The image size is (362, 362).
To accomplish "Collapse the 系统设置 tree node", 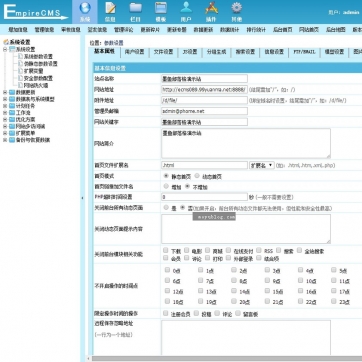I will coord(5,49).
